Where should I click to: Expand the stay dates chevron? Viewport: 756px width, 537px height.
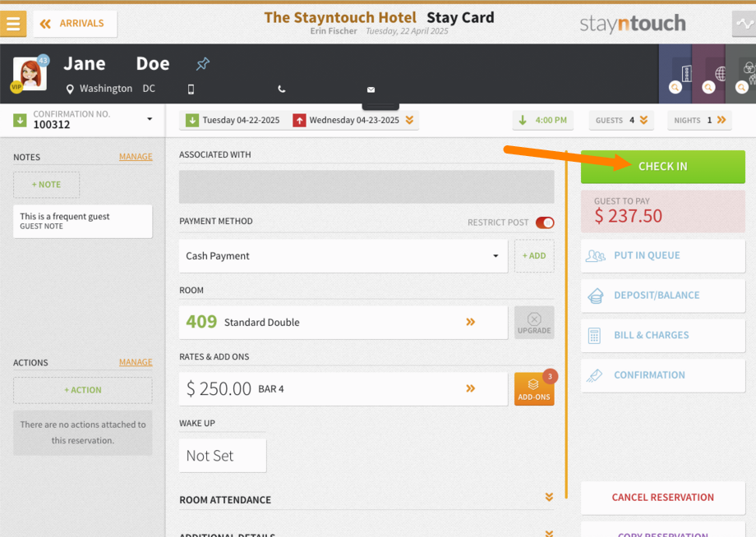(409, 121)
